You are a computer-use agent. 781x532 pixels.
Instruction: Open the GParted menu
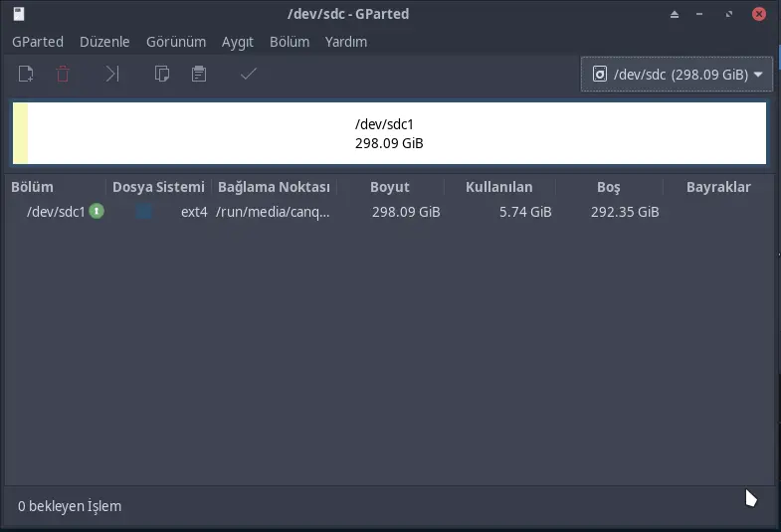[x=38, y=42]
